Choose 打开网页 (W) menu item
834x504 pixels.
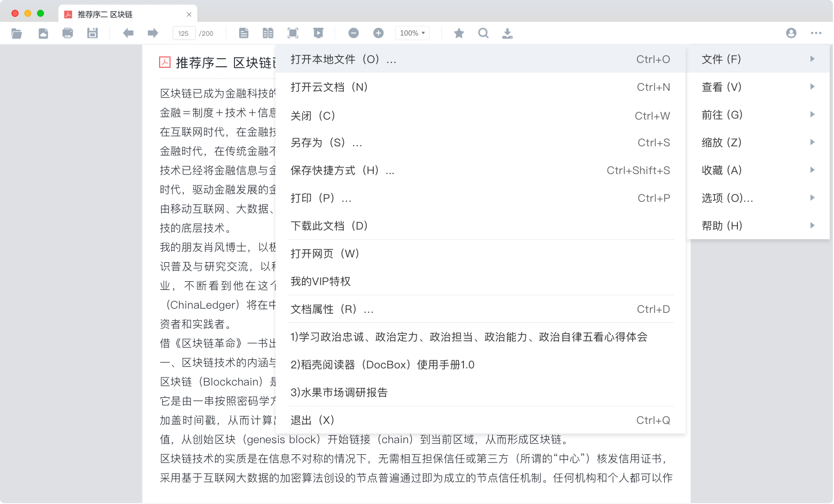tap(481, 253)
